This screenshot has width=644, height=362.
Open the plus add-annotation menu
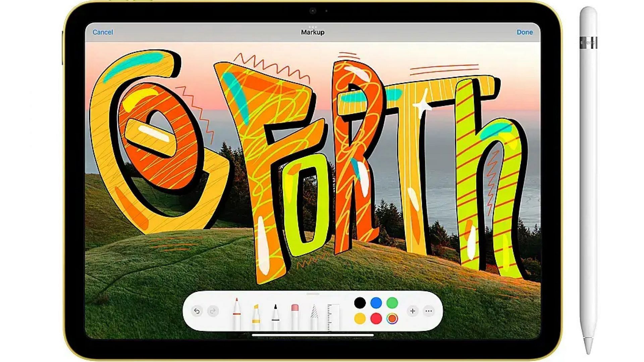413,311
